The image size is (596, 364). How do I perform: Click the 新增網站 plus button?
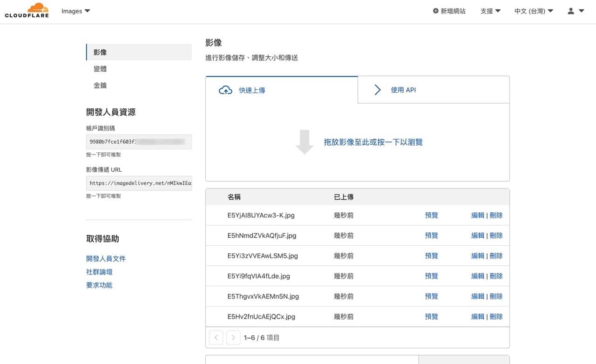tap(449, 11)
